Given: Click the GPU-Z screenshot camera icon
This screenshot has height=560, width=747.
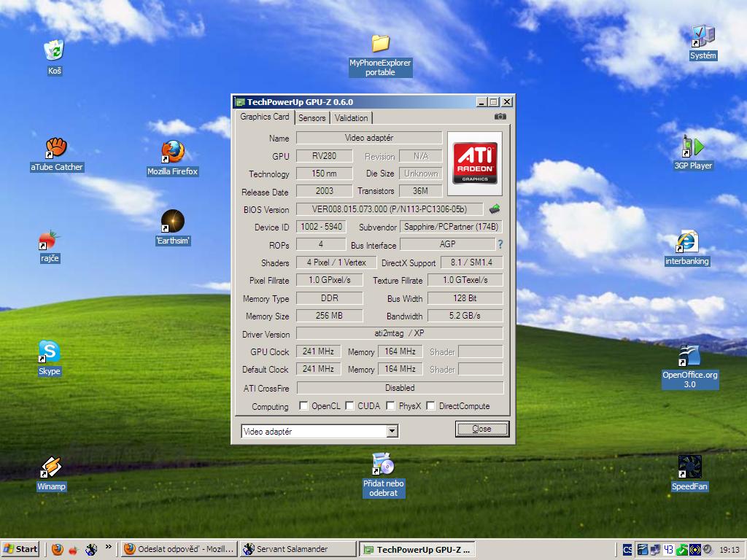Looking at the screenshot, I should pos(500,117).
